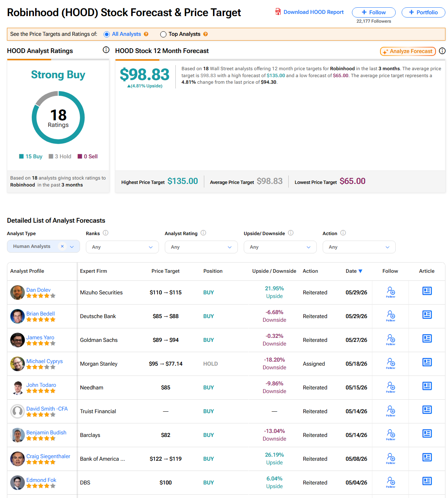Click the Follow button for HOOD
This screenshot has height=498, width=448.
(374, 12)
